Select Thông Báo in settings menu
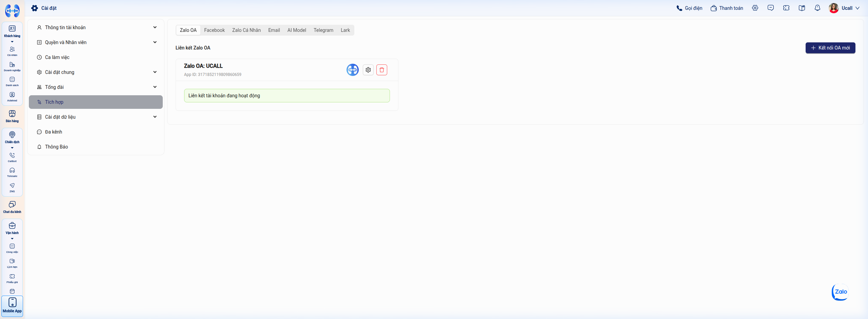The width and height of the screenshot is (868, 319). [x=96, y=147]
